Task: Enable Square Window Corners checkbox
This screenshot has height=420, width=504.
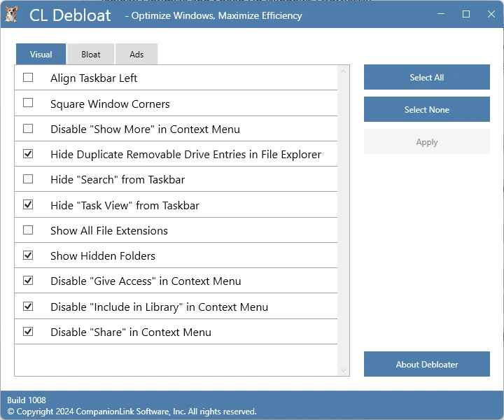Action: coord(28,103)
